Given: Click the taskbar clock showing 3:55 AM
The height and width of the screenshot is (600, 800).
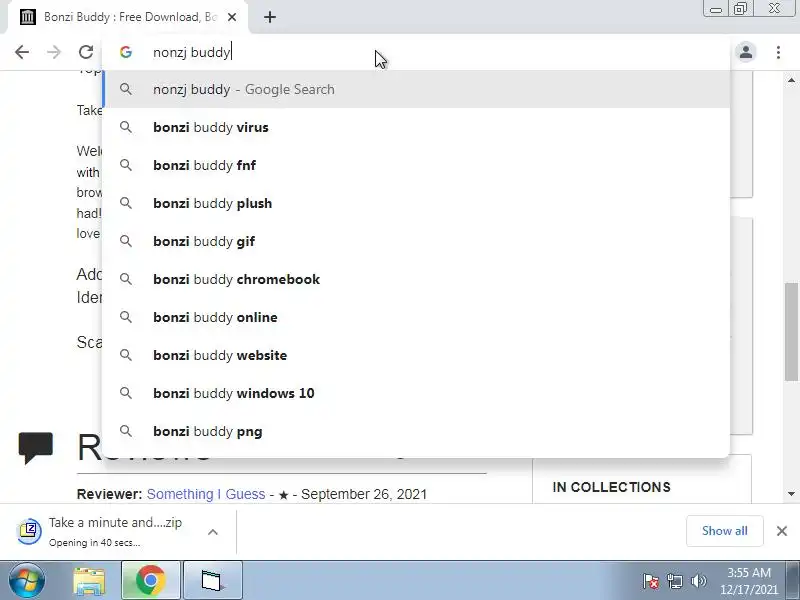Looking at the screenshot, I should point(748,581).
